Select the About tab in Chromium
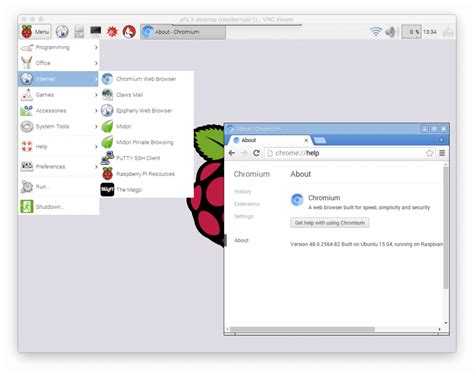Viewport: 474px width, 374px height. tap(268, 140)
